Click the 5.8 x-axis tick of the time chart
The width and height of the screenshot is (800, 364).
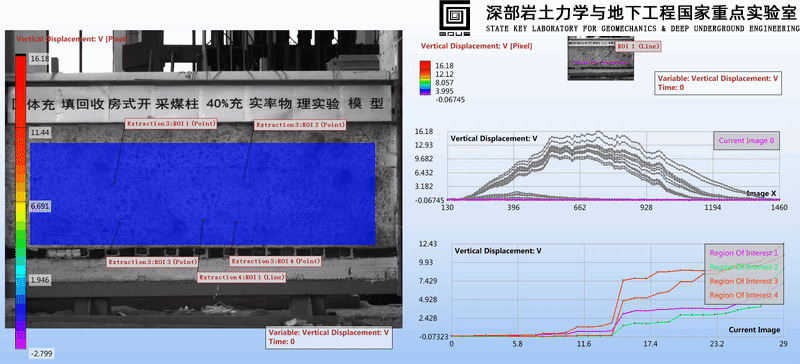[x=517, y=345]
